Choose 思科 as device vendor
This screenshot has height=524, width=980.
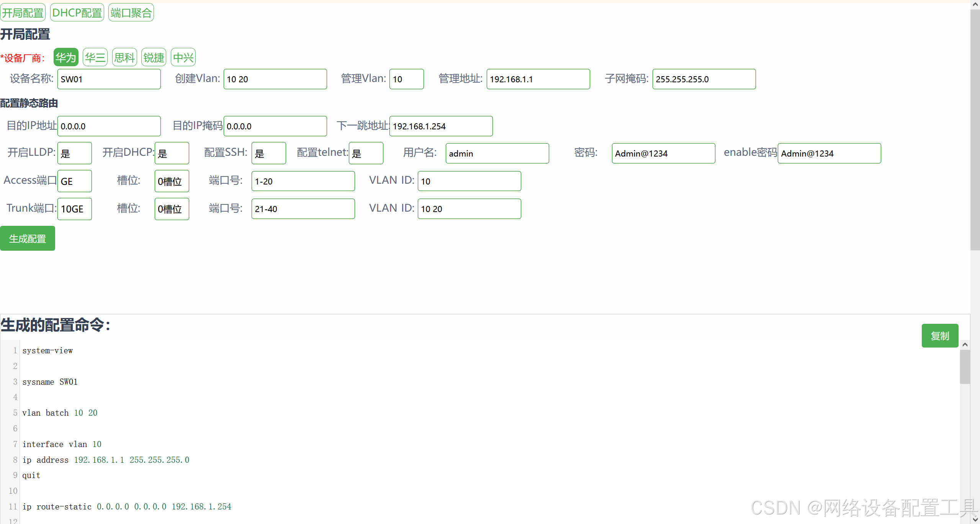(x=124, y=57)
